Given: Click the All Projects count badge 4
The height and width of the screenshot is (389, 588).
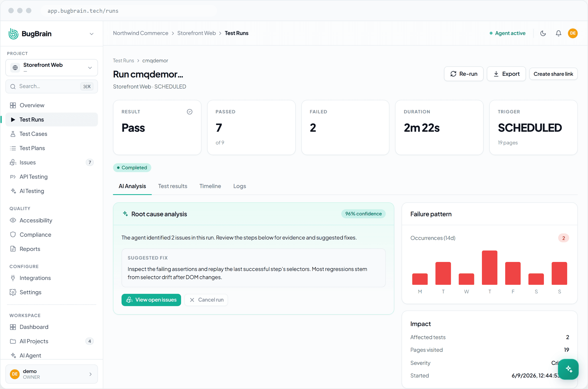Looking at the screenshot, I should [90, 341].
